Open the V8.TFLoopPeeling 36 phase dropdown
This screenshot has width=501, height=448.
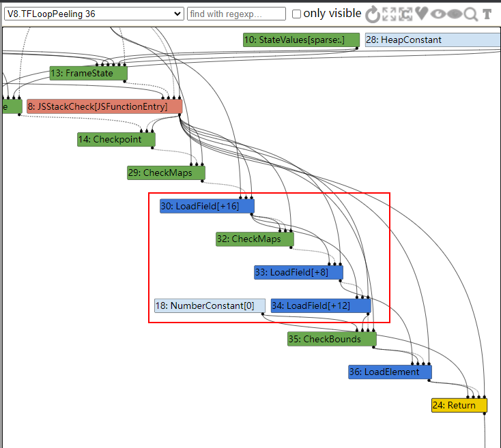(94, 14)
